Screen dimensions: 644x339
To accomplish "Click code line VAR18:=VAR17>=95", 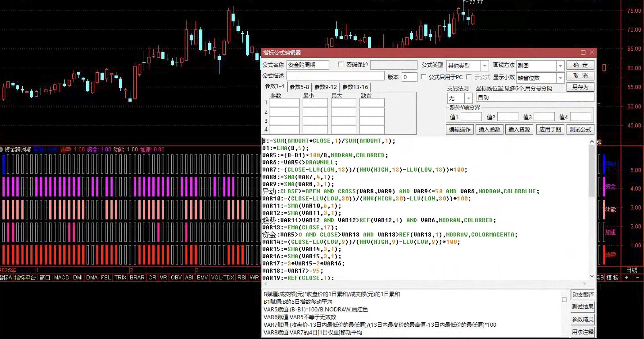I will click(292, 271).
